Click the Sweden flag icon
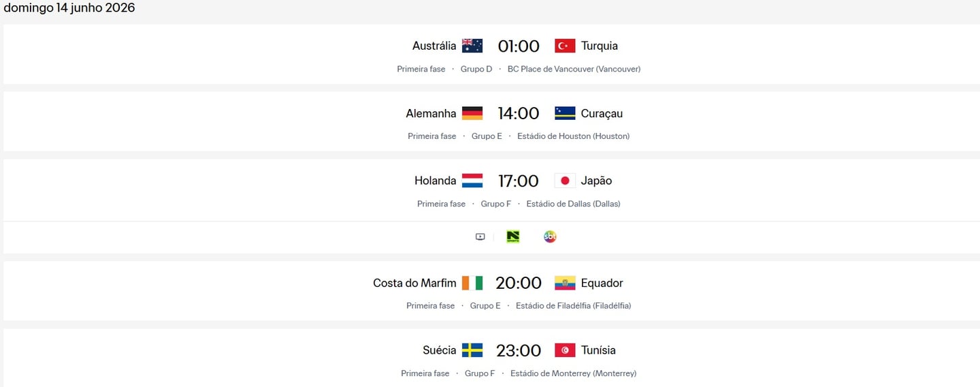Image resolution: width=980 pixels, height=387 pixels. [472, 350]
